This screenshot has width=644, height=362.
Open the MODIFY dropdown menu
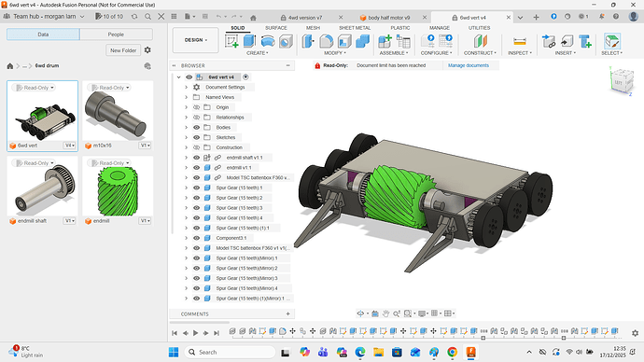[x=335, y=53]
